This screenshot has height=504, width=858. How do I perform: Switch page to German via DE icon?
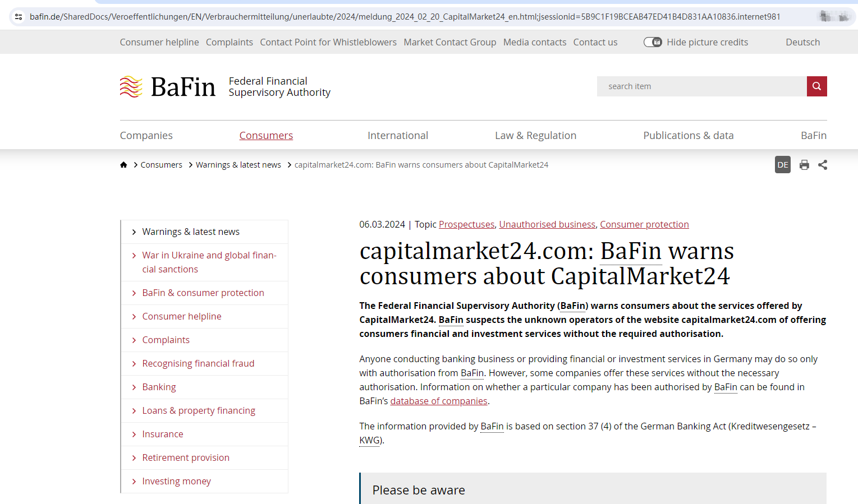782,165
